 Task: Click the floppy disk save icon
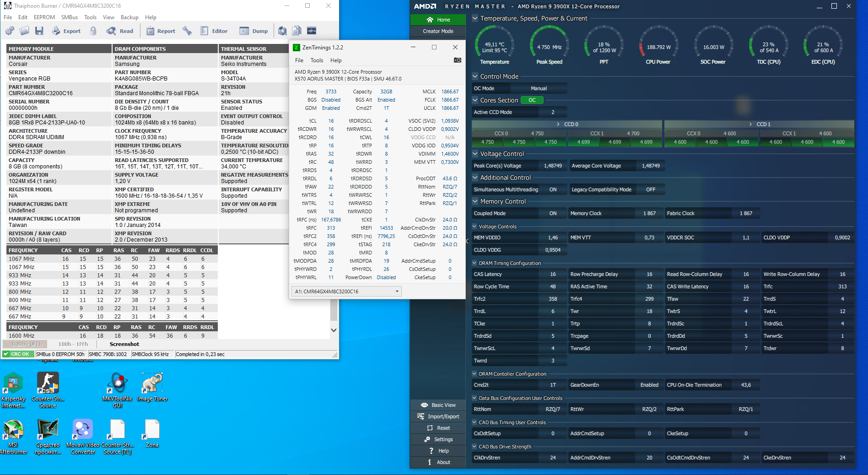(39, 31)
